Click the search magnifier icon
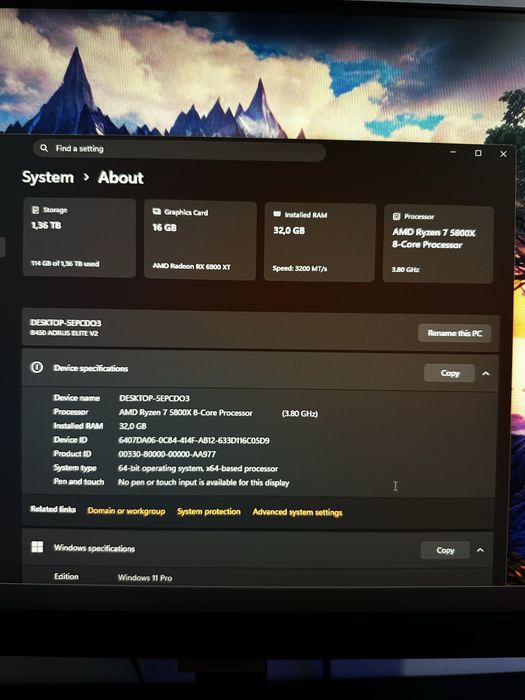Image resolution: width=525 pixels, height=700 pixels. click(44, 148)
